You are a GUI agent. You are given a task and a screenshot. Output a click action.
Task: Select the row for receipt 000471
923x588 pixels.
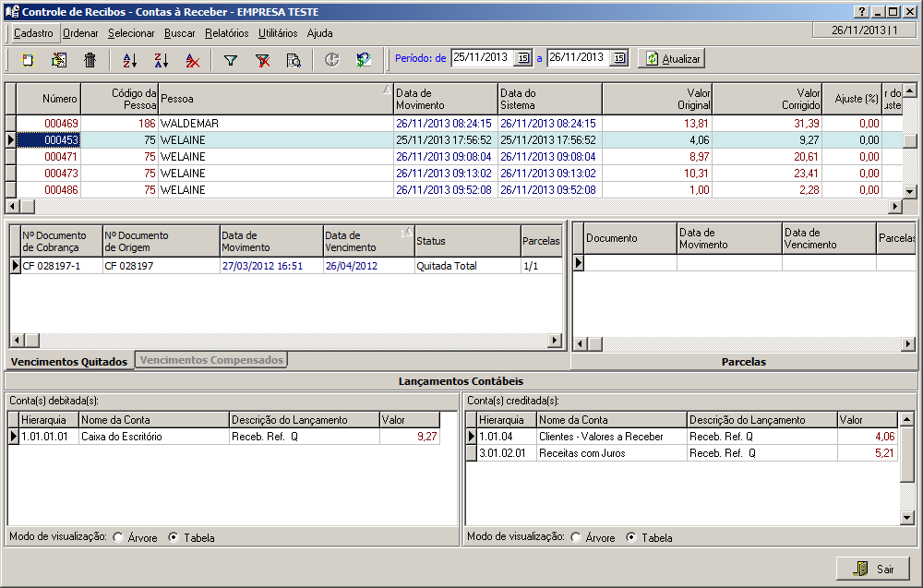62,157
